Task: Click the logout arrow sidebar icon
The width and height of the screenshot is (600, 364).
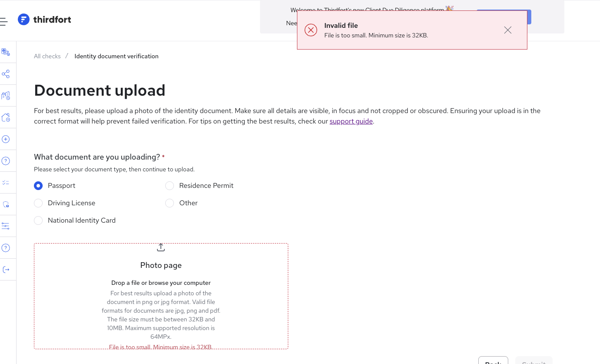Action: (6, 270)
